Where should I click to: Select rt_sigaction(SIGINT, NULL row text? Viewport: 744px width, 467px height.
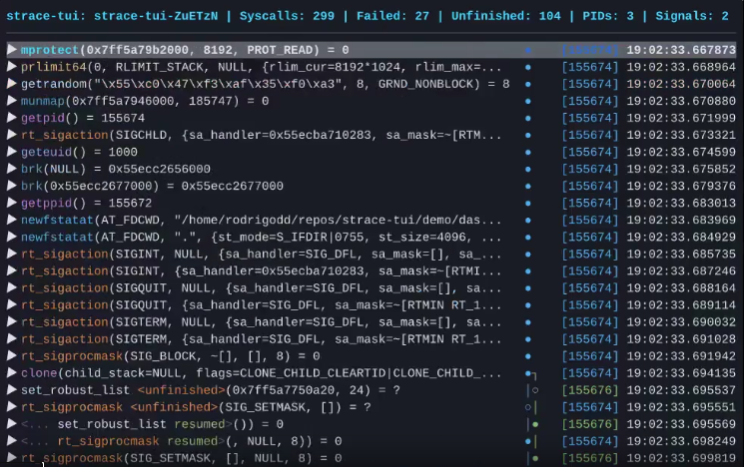tap(261, 254)
